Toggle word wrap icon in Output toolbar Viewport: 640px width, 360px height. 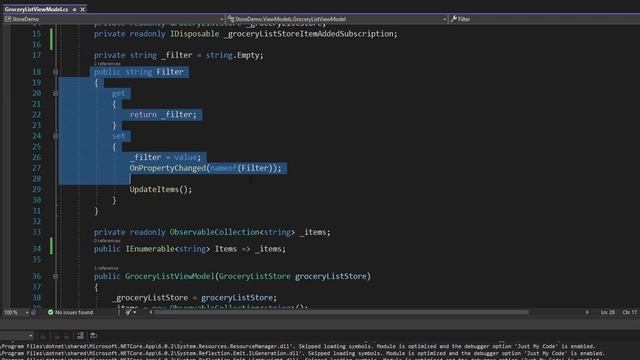pyautogui.click(x=93, y=336)
